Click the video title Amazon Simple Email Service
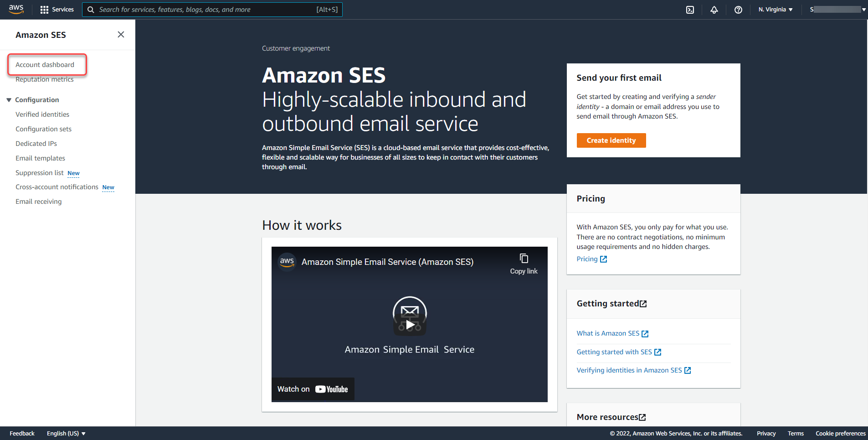This screenshot has width=868, height=440. click(387, 262)
